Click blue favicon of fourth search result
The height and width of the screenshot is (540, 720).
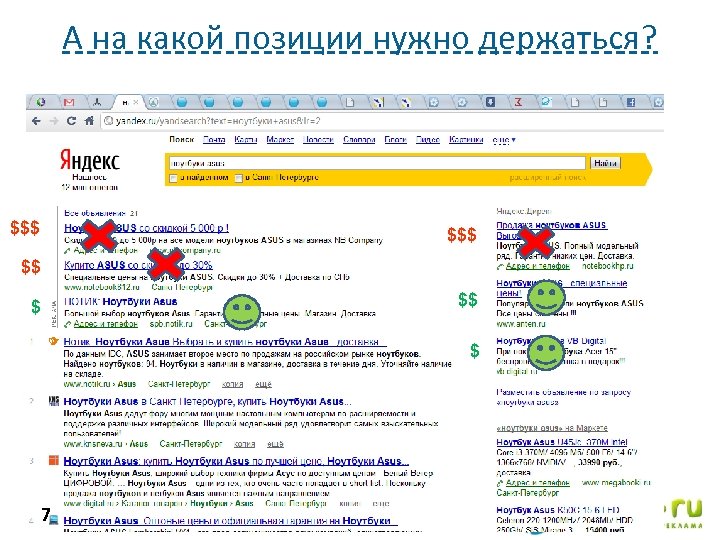point(54,520)
